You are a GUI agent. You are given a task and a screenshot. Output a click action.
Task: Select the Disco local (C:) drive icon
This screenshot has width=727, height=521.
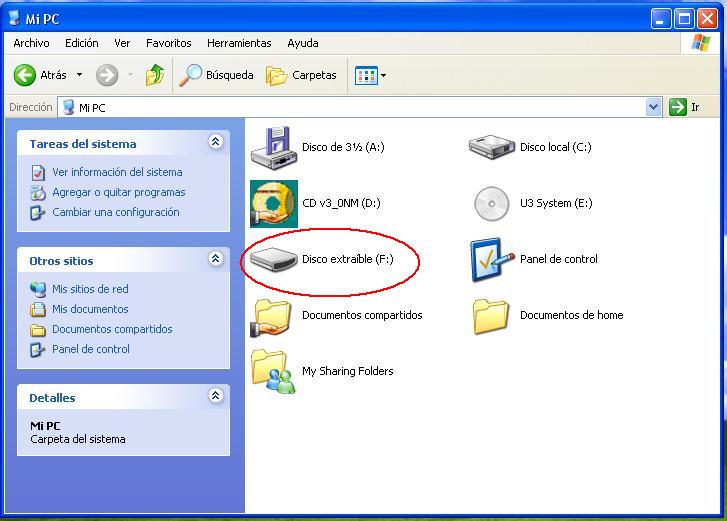[x=491, y=147]
